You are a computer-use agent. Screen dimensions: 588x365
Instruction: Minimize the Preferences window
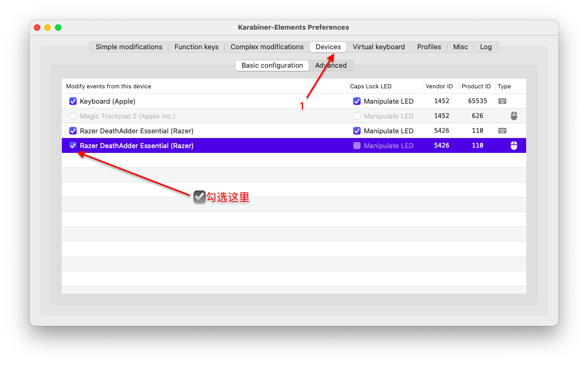pos(48,28)
